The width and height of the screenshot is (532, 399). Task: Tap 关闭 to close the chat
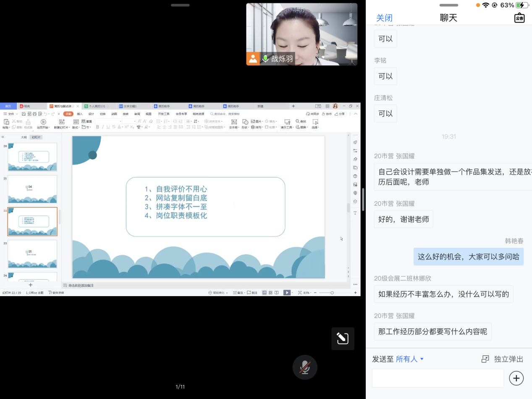point(384,18)
